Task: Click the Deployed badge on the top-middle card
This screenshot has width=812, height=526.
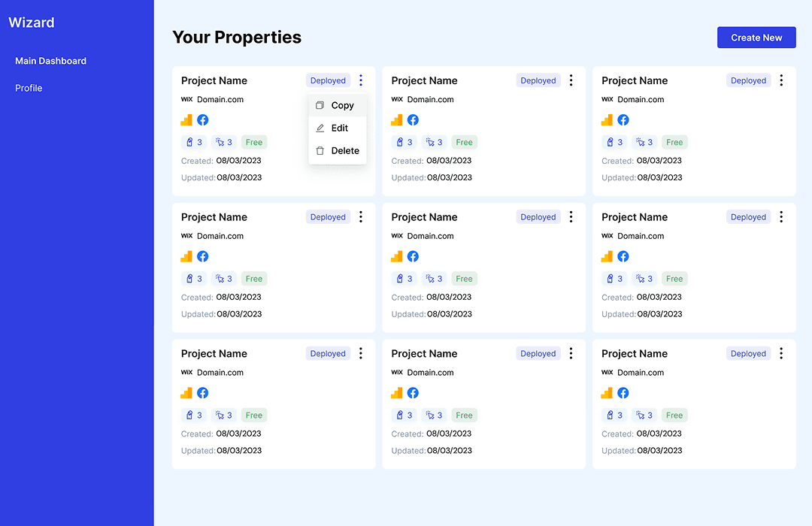Action: point(538,80)
